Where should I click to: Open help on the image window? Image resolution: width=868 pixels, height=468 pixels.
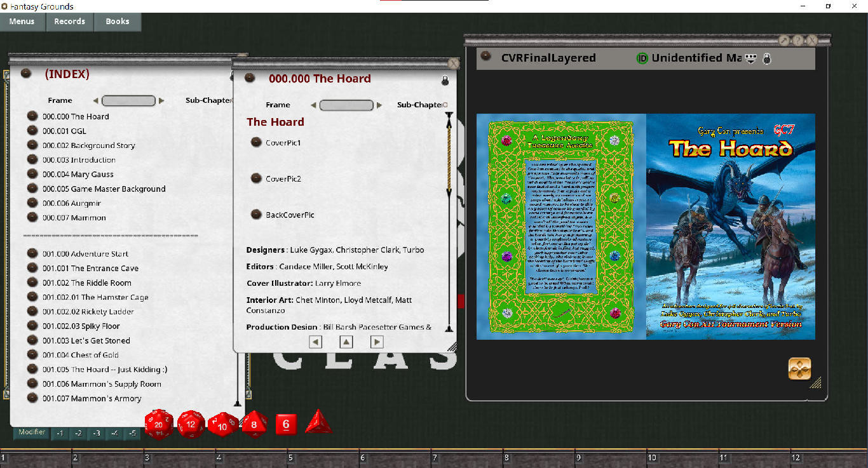click(798, 41)
